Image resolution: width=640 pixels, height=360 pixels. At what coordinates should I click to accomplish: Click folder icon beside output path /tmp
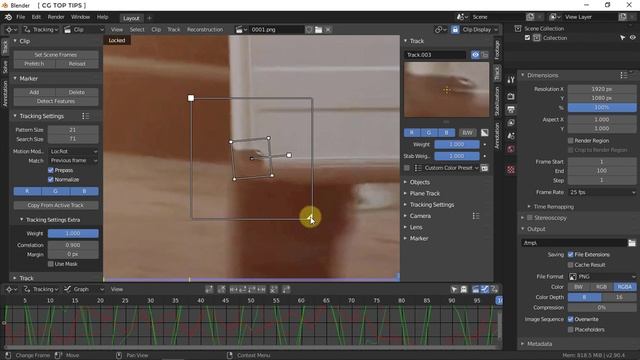(x=632, y=243)
